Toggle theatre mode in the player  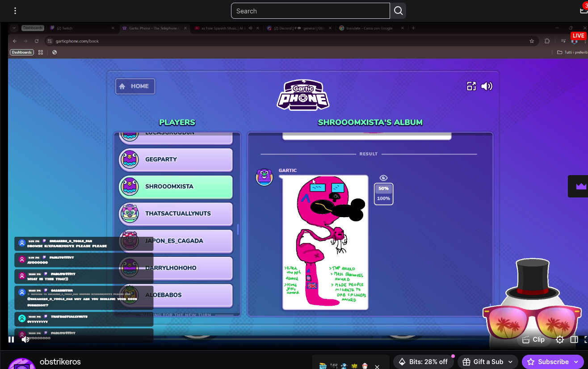click(574, 340)
